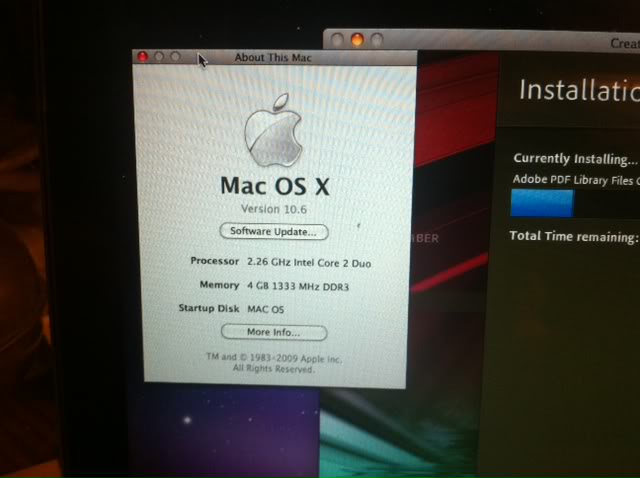
Task: Click 'Adobe PDF Library Files' text
Action: pyautogui.click(x=572, y=180)
